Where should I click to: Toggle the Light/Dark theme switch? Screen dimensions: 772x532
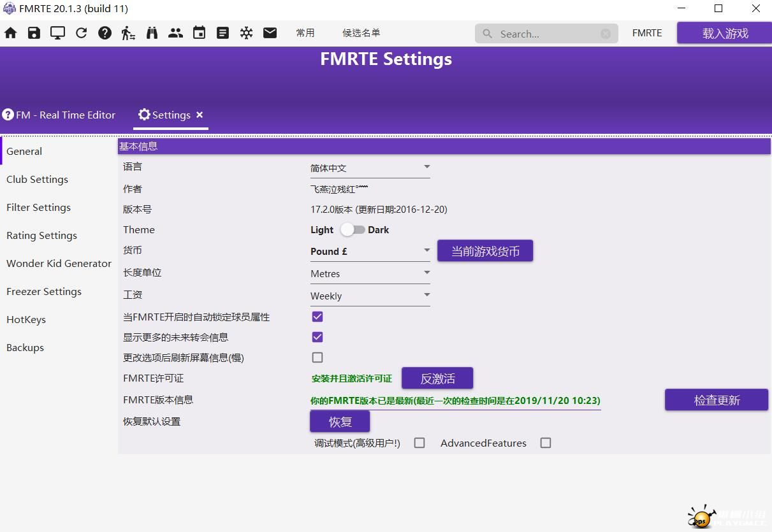point(353,230)
